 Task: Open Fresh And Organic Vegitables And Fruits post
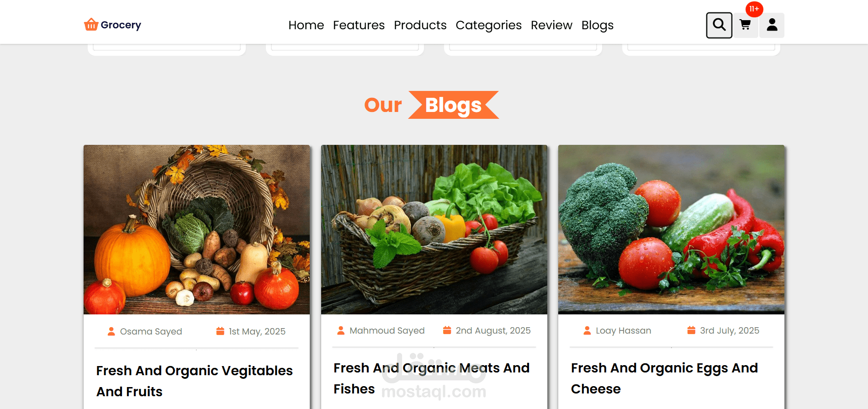point(194,381)
